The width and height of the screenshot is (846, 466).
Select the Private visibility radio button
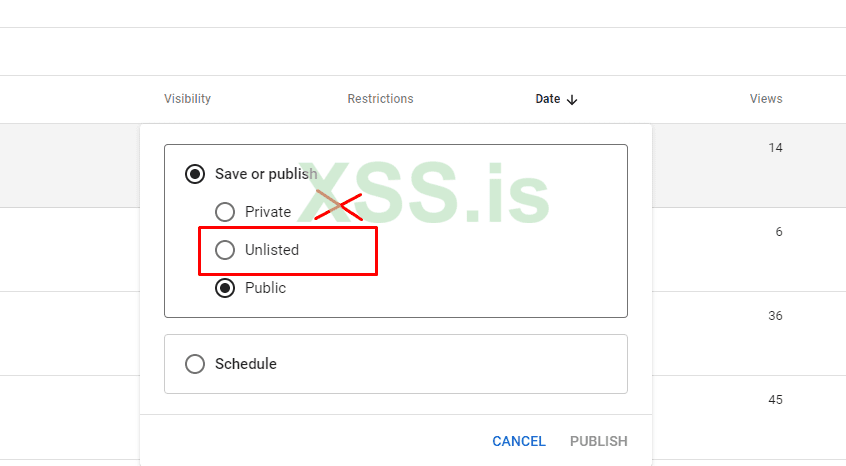pyautogui.click(x=225, y=212)
